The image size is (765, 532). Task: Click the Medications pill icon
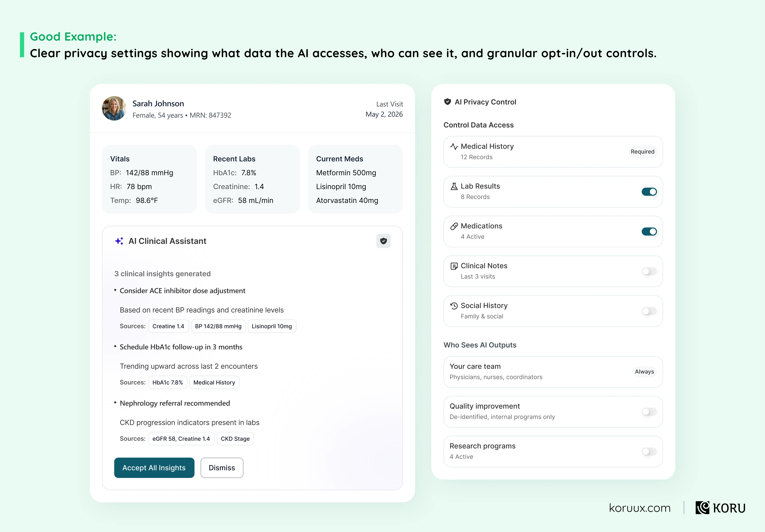tap(454, 226)
